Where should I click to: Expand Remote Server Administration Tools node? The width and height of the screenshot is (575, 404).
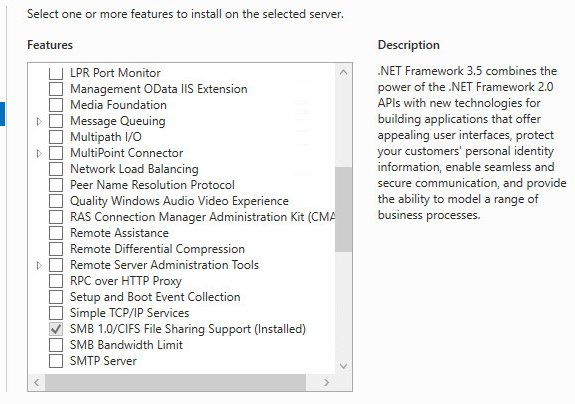click(x=39, y=265)
